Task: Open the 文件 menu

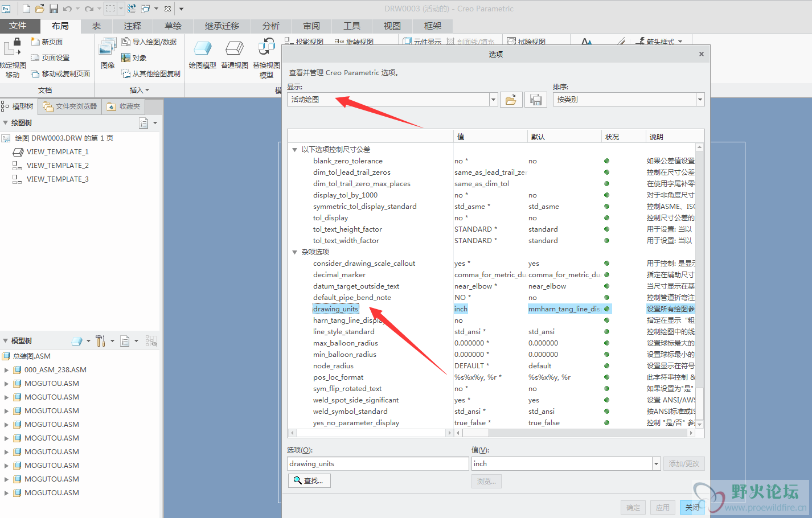Action: 18,26
